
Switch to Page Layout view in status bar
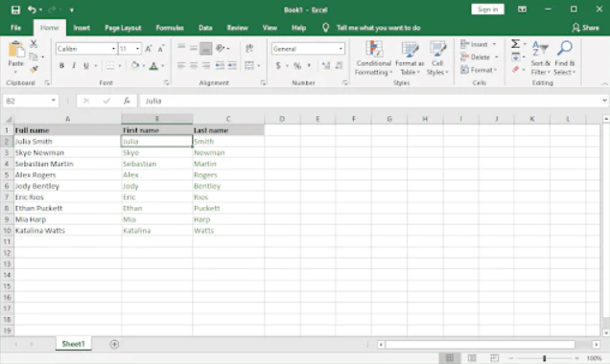click(x=472, y=358)
